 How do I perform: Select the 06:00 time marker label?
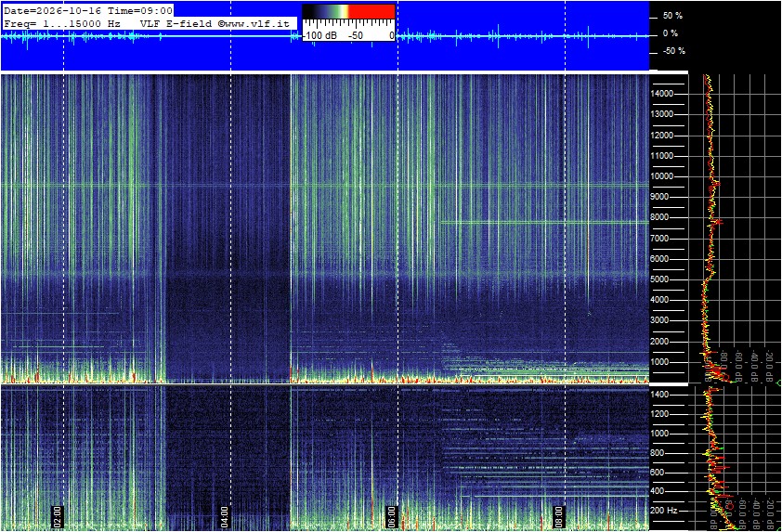(391, 517)
